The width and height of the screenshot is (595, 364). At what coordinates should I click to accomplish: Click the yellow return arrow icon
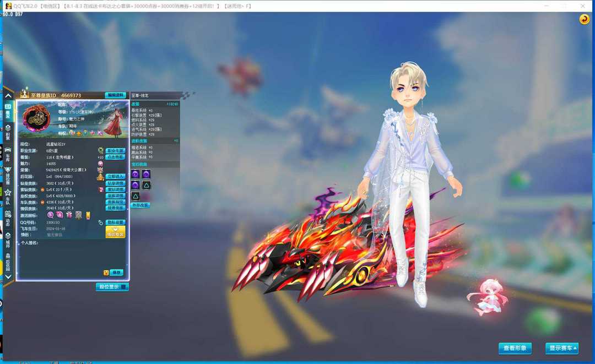click(584, 19)
